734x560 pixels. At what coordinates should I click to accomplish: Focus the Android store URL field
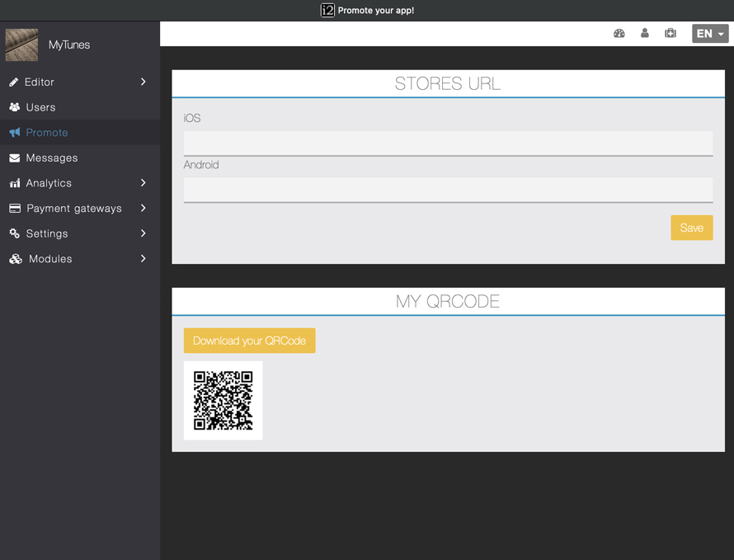click(448, 190)
